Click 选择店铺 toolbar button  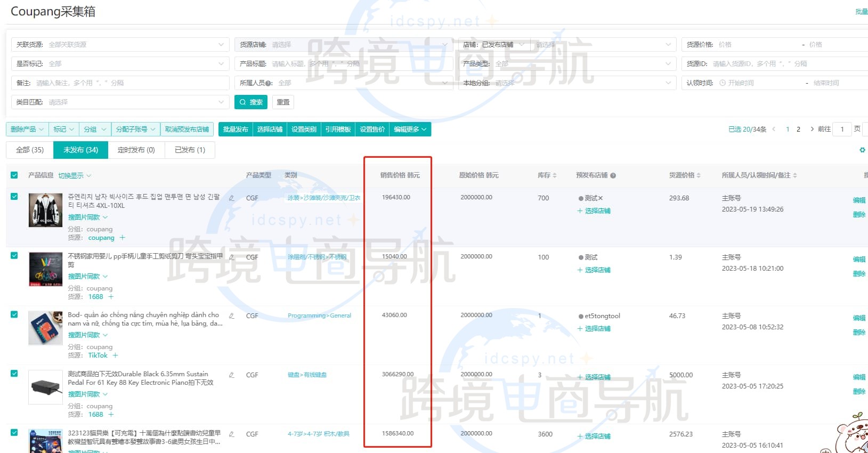pos(270,130)
